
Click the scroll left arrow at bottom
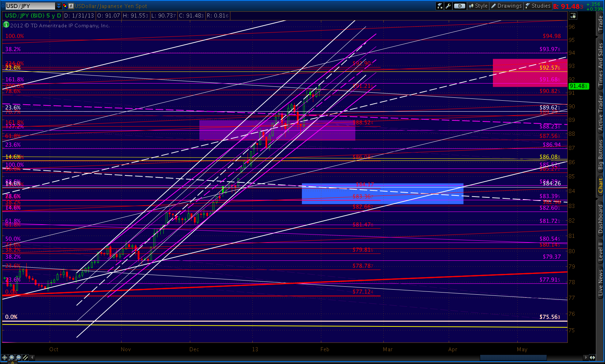pos(33,358)
